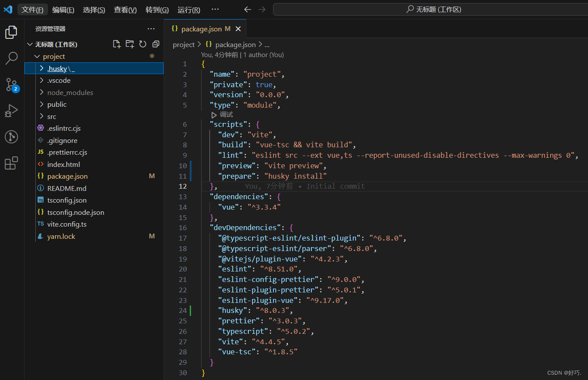Collapse the 无标题 (工作区) workspace section
The image size is (588, 380).
pos(30,44)
